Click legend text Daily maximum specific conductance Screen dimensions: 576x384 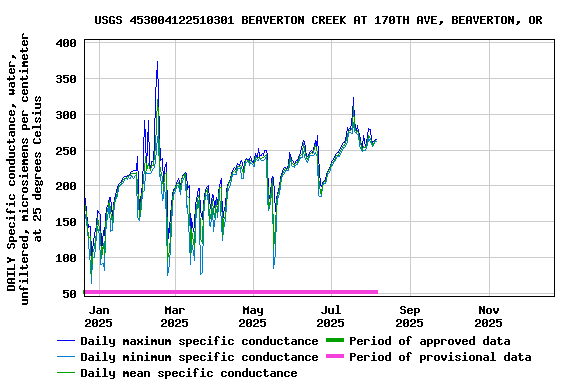199,341
